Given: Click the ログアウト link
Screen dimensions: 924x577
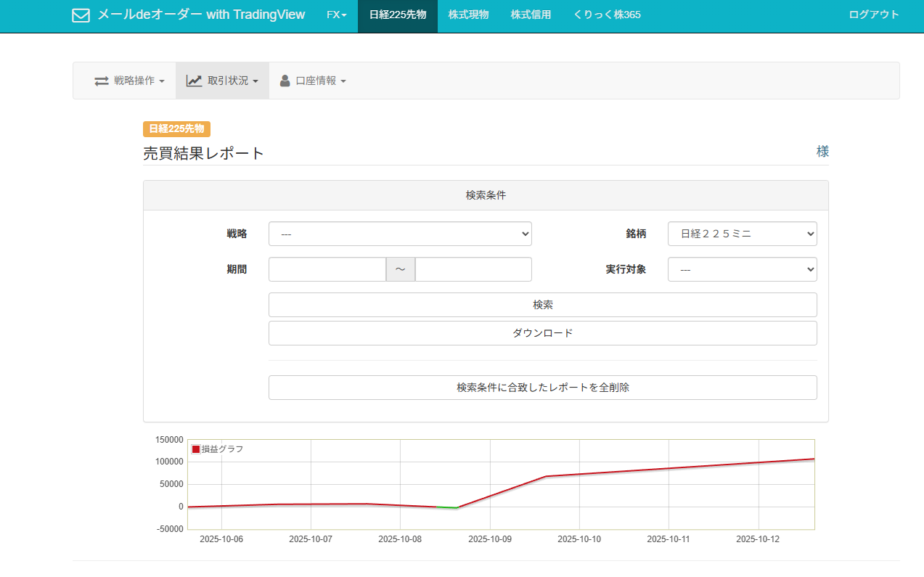Looking at the screenshot, I should 874,15.
